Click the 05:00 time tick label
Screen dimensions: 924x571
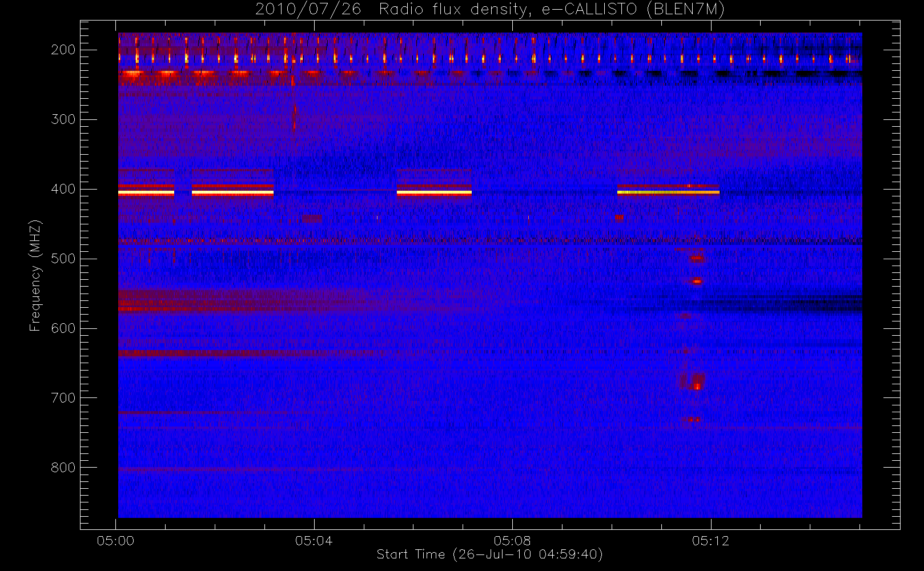coord(116,541)
